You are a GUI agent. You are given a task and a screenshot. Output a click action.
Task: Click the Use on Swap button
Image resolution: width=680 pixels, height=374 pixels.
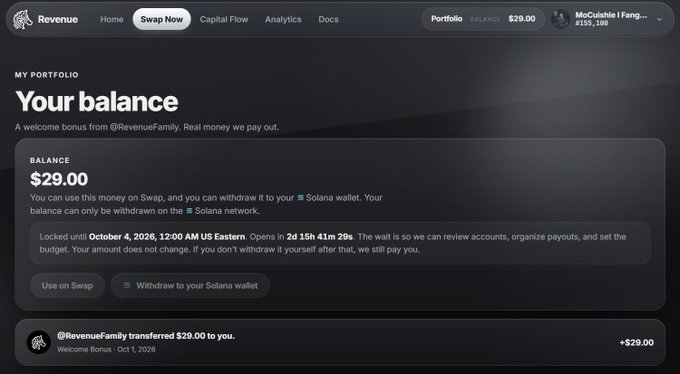(67, 285)
